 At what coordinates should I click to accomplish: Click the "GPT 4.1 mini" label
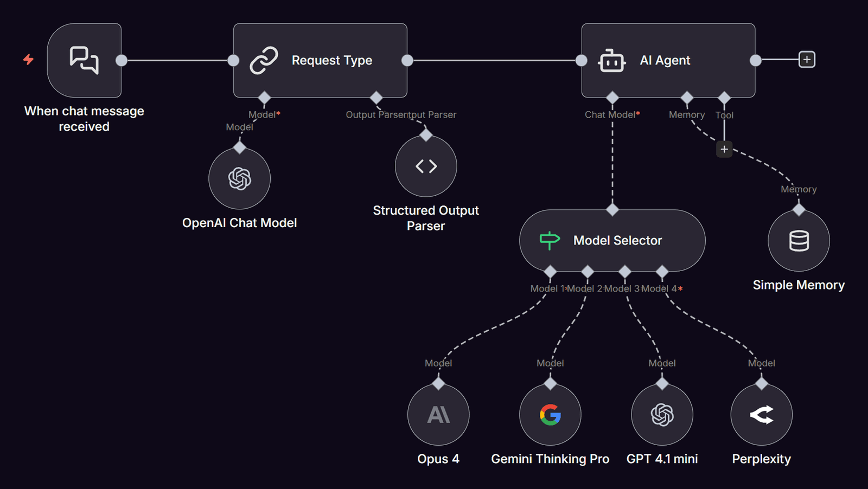(662, 459)
